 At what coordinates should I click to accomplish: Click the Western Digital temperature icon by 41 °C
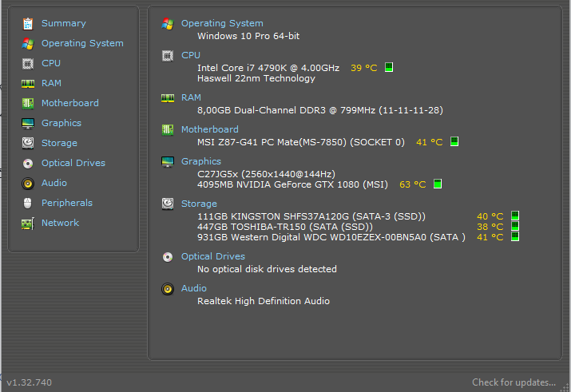click(x=515, y=236)
